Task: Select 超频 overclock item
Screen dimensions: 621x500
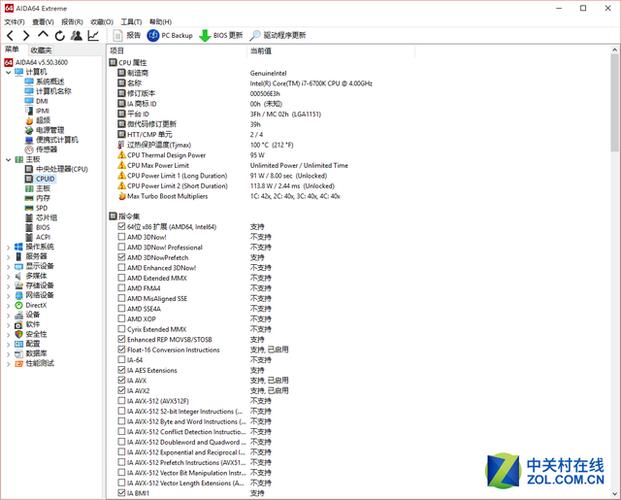Action: [x=38, y=120]
